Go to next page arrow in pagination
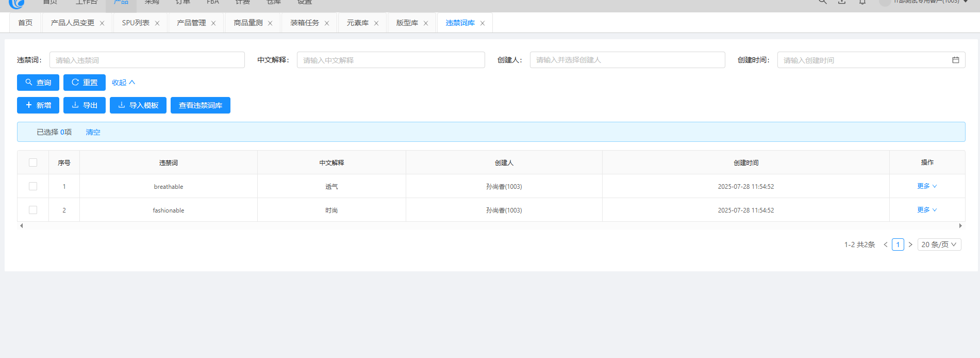 point(910,245)
